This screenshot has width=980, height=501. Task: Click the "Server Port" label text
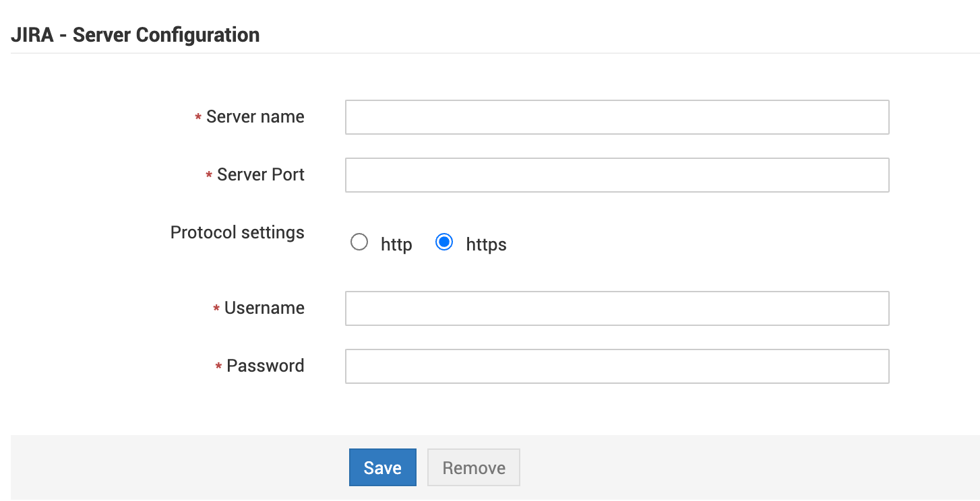[x=260, y=175]
